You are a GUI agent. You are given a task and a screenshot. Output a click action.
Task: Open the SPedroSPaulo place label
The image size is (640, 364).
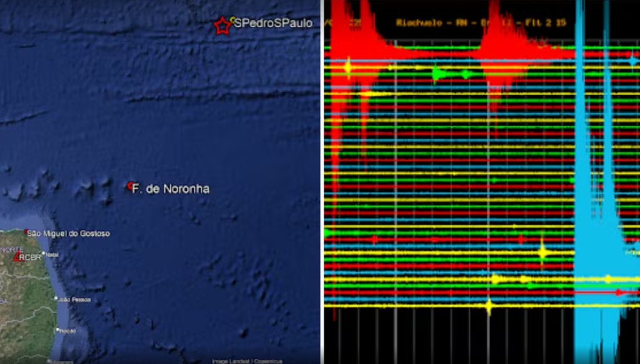coord(273,24)
